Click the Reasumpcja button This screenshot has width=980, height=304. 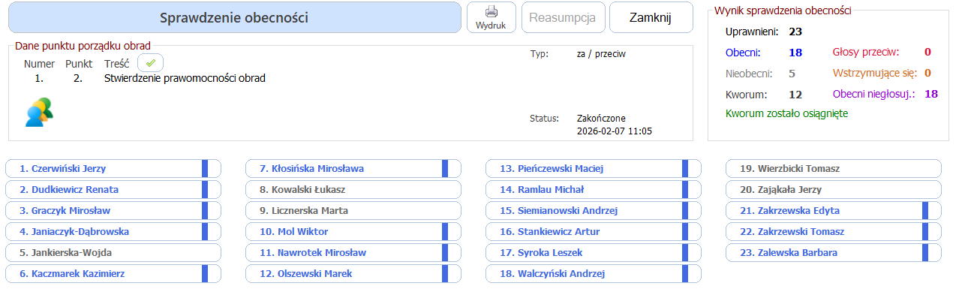[563, 17]
